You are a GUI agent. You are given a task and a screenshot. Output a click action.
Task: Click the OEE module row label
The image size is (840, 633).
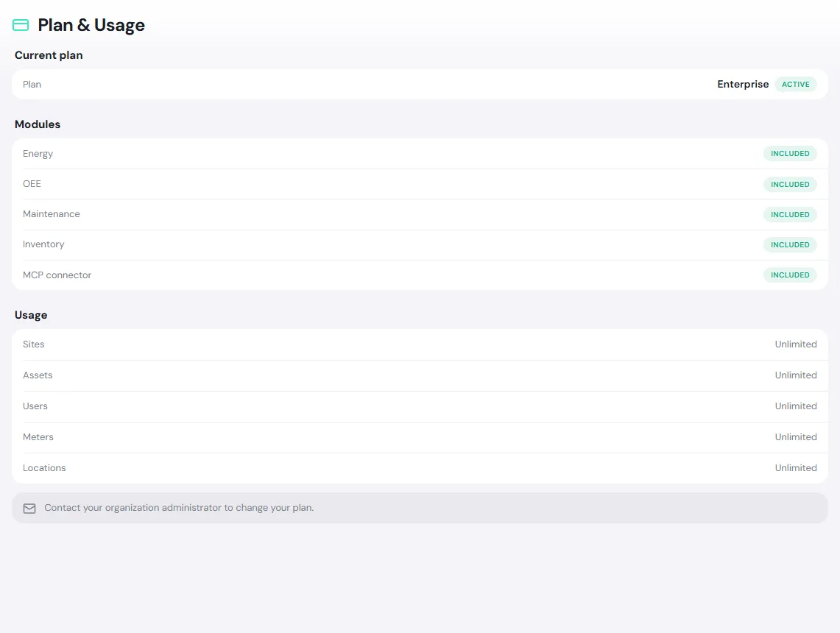point(32,184)
